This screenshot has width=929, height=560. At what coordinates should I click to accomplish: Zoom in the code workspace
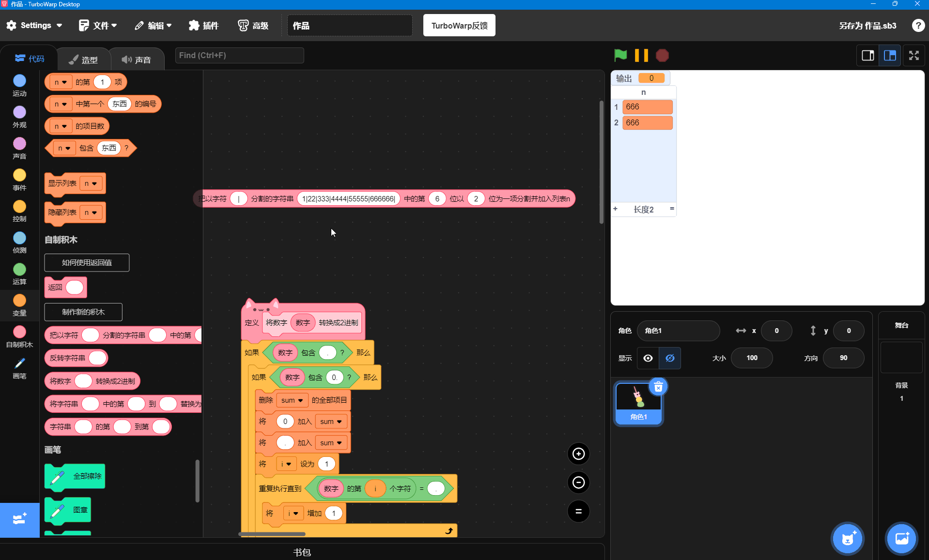578,454
